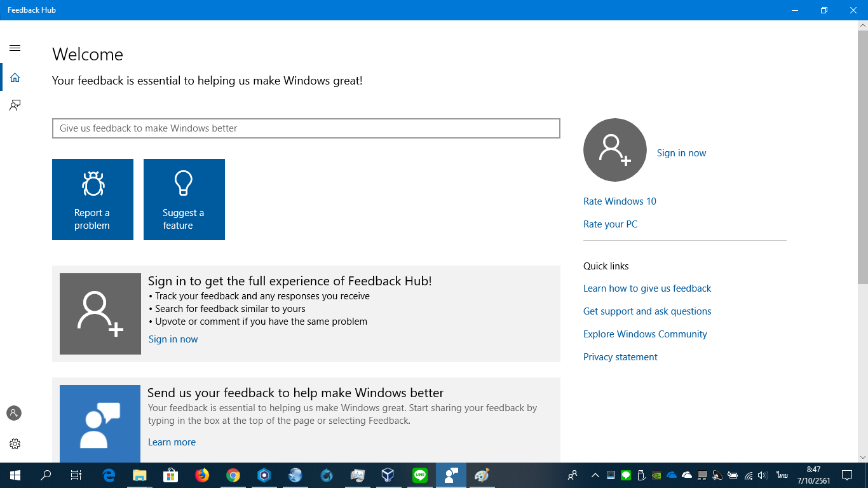Screen dimensions: 868x488
Task: Click the sign-in card user image
Action: [x=100, y=314]
